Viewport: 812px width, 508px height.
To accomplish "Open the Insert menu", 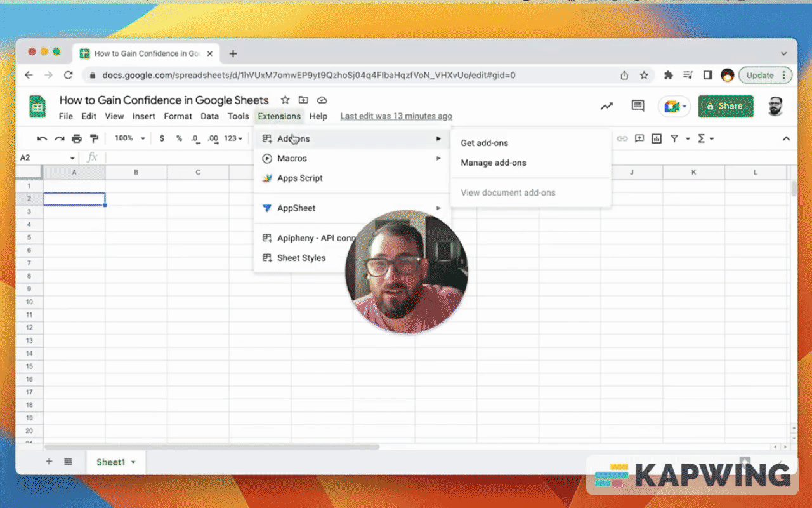I will [x=144, y=116].
